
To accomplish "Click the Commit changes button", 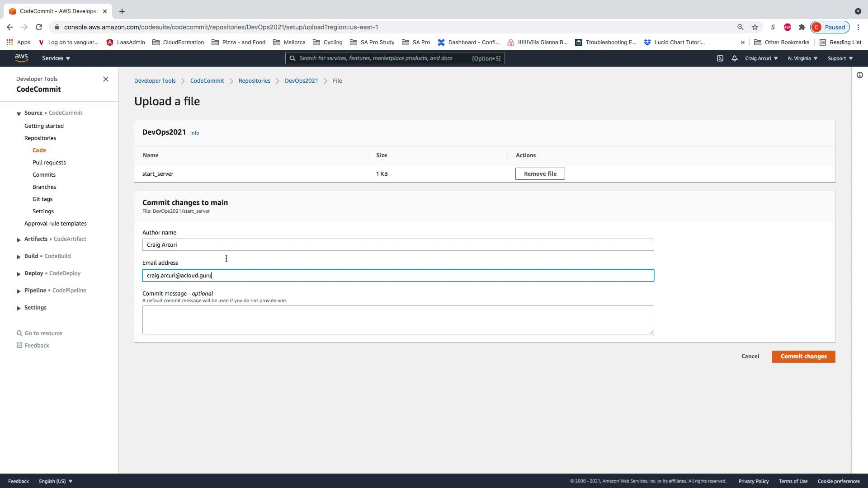I will point(803,357).
